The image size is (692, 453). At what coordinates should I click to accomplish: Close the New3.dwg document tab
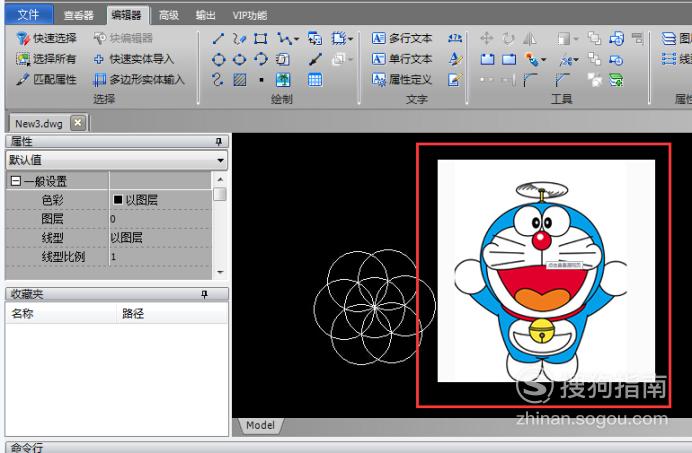tap(78, 122)
